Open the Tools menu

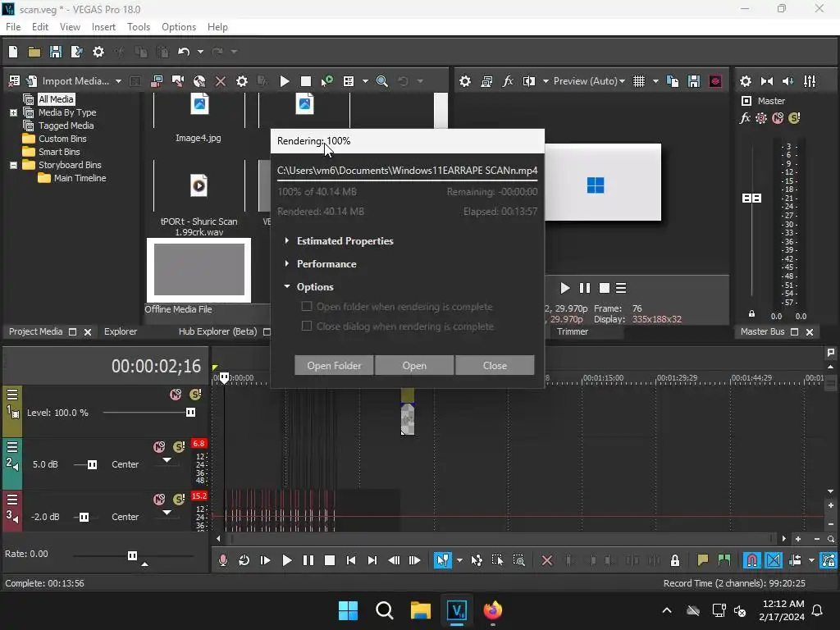click(138, 27)
